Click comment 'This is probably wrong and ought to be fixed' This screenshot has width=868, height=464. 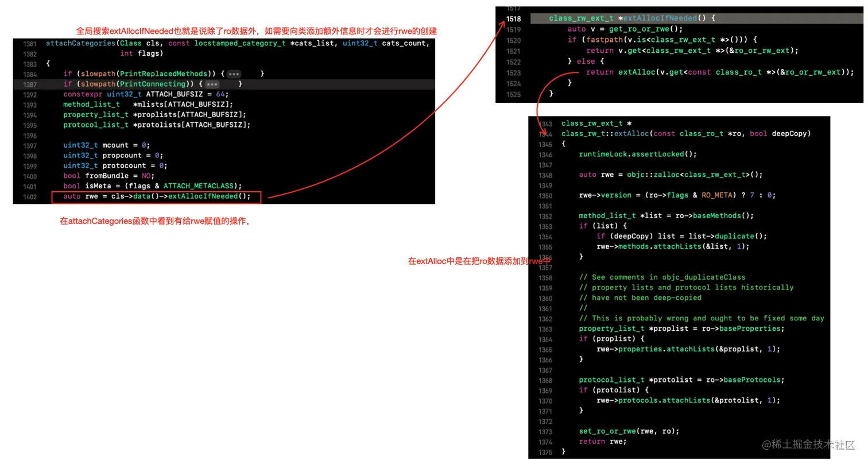coord(702,318)
